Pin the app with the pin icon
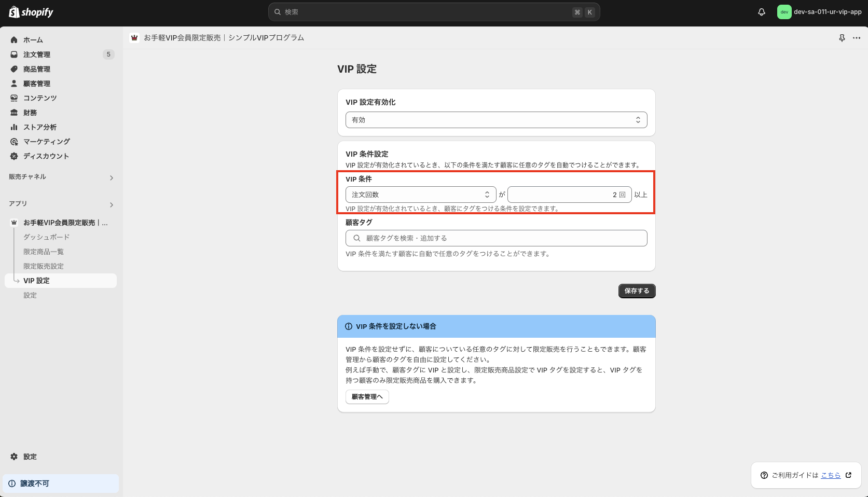The width and height of the screenshot is (868, 497). click(842, 38)
